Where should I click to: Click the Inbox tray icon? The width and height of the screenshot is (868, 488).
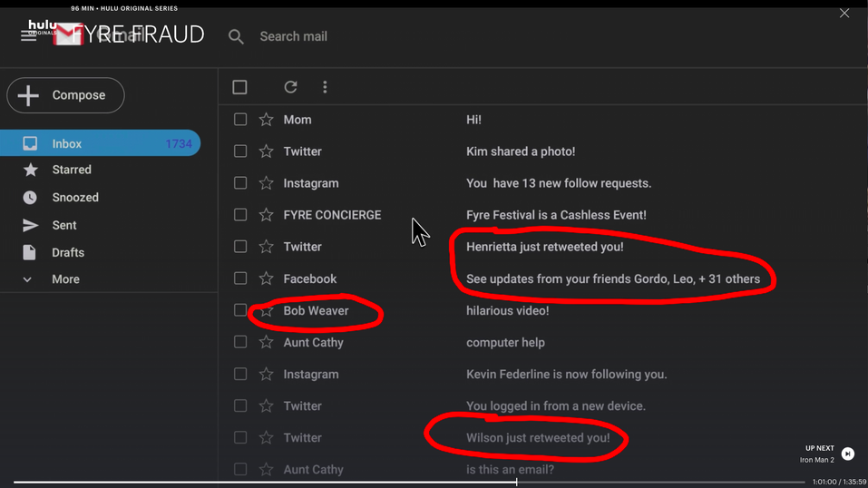30,143
